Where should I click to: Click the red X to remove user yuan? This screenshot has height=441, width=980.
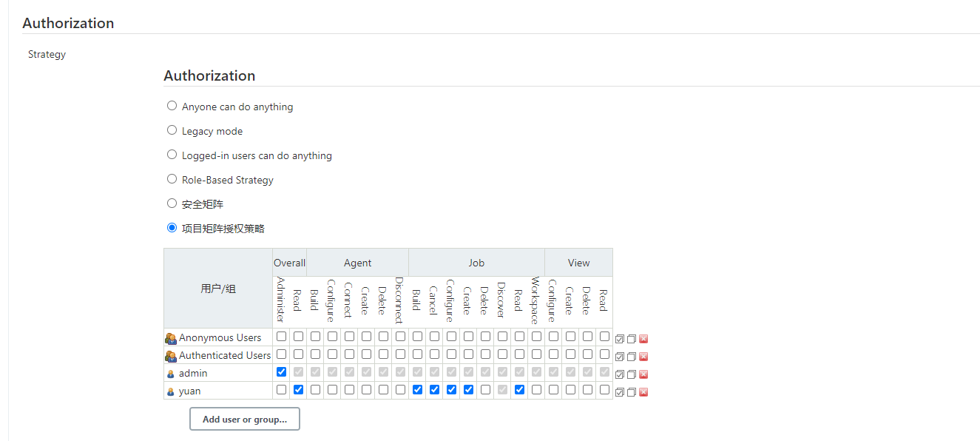click(x=643, y=391)
